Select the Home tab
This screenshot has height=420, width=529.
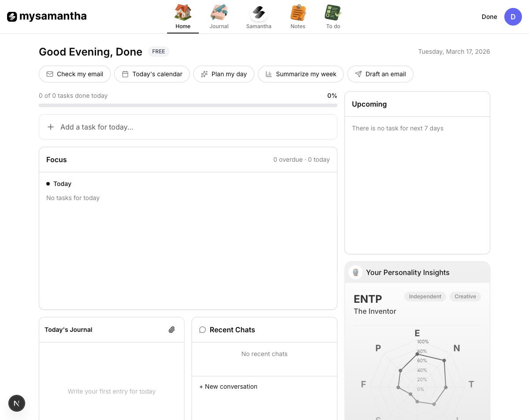(183, 17)
